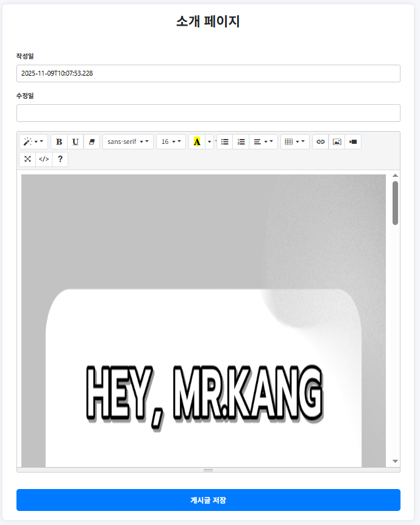Select the HEY, MR.KANG image in editor
The width and height of the screenshot is (420, 525).
(x=204, y=320)
